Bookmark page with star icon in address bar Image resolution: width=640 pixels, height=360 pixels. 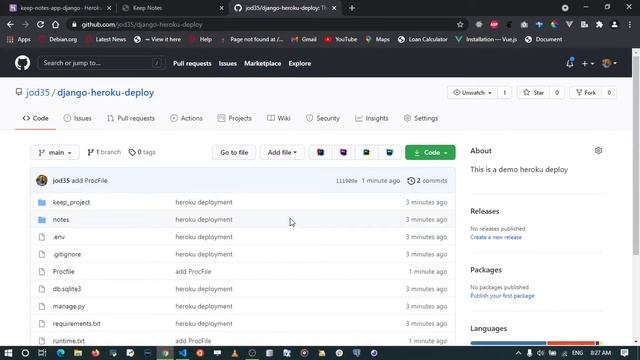[x=460, y=24]
